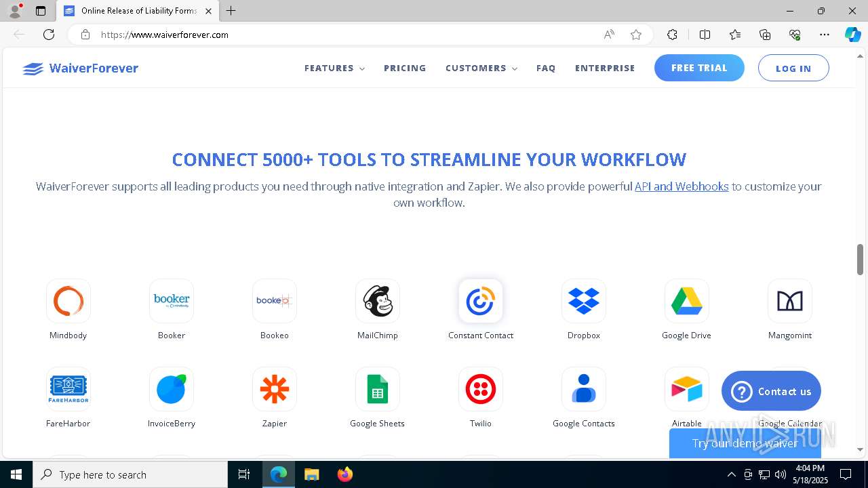Open the Zapier integration icon
This screenshot has width=868, height=488.
pos(275,389)
